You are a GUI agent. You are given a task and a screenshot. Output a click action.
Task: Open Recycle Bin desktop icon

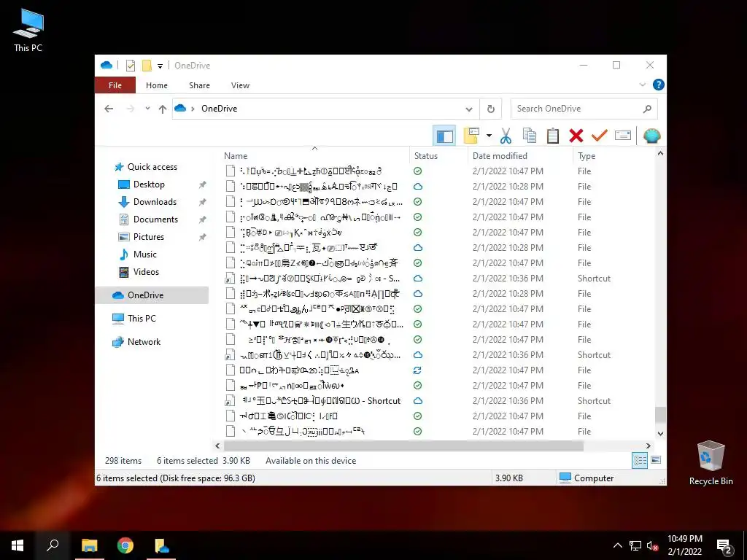[x=711, y=463]
